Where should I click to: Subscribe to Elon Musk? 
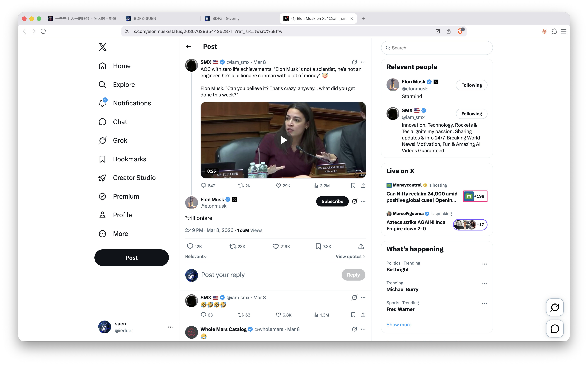tap(332, 201)
